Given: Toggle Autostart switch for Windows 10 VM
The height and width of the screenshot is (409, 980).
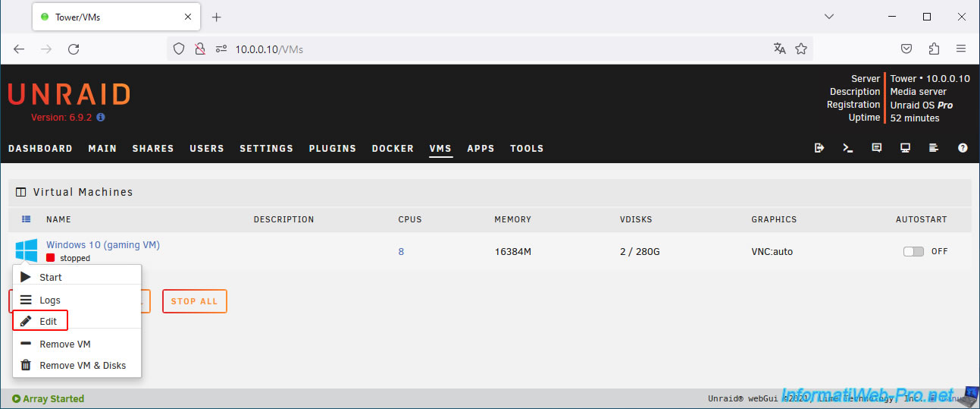Looking at the screenshot, I should pyautogui.click(x=913, y=252).
